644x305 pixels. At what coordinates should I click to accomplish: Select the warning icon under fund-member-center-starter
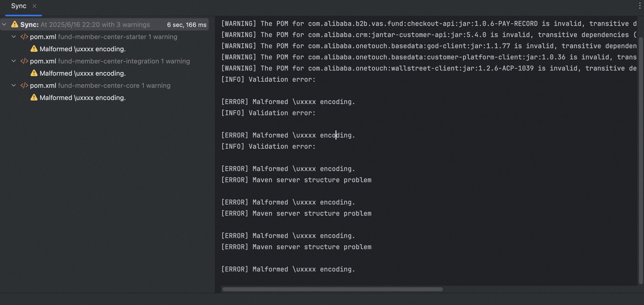click(34, 49)
